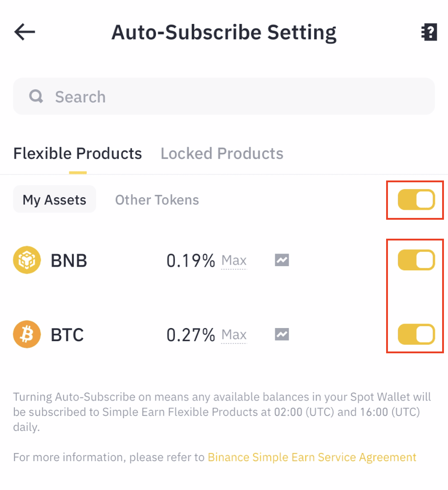Open the help guide icon

429,32
